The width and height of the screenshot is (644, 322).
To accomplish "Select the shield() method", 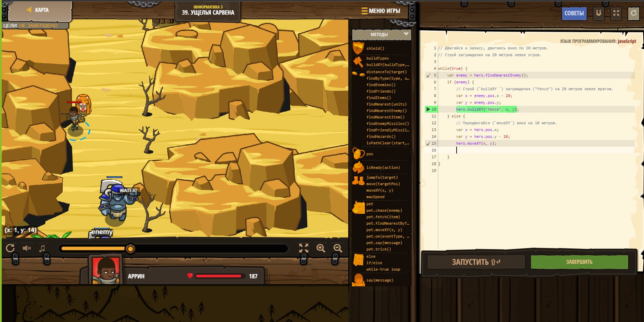I will (375, 48).
